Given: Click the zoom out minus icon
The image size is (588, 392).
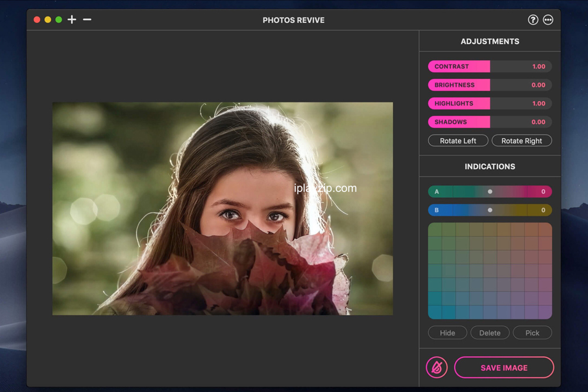Looking at the screenshot, I should pos(87,19).
